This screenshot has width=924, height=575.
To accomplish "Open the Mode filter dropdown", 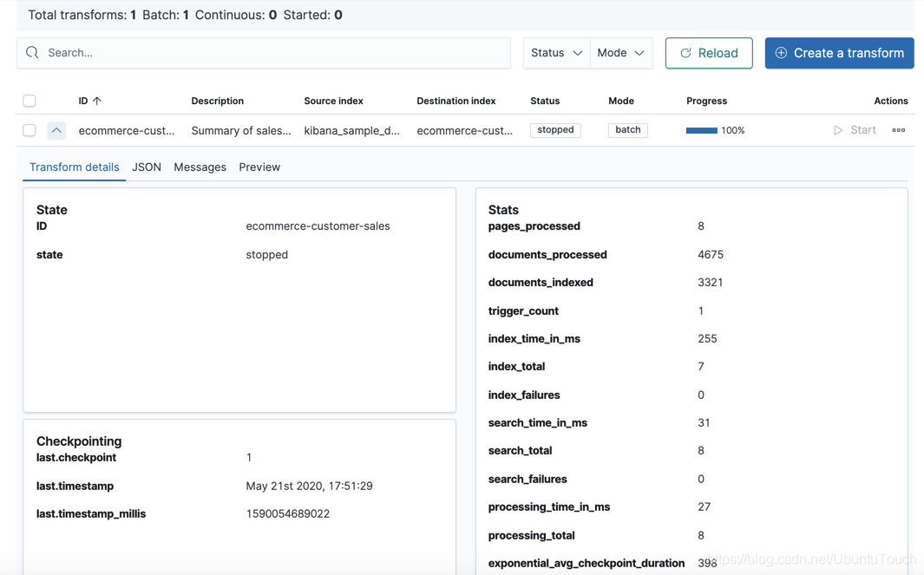I will pyautogui.click(x=620, y=53).
